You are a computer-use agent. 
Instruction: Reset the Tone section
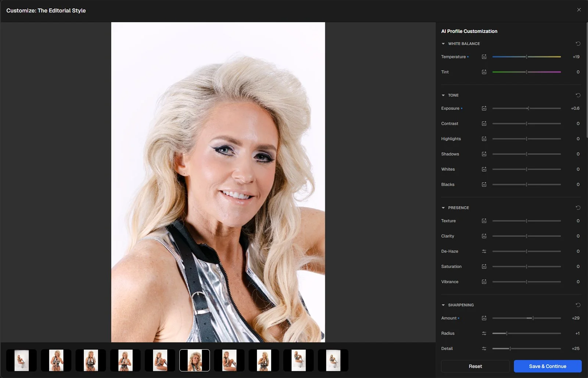[x=578, y=95]
